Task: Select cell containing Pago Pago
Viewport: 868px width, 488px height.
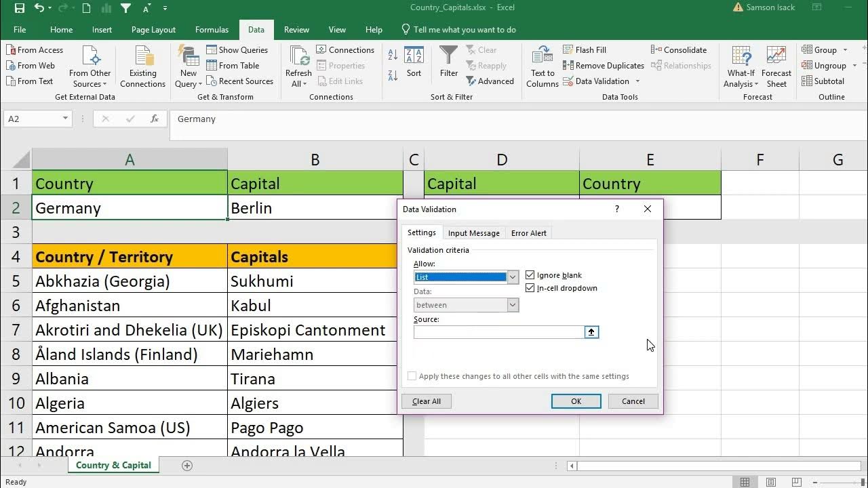Action: coord(315,428)
